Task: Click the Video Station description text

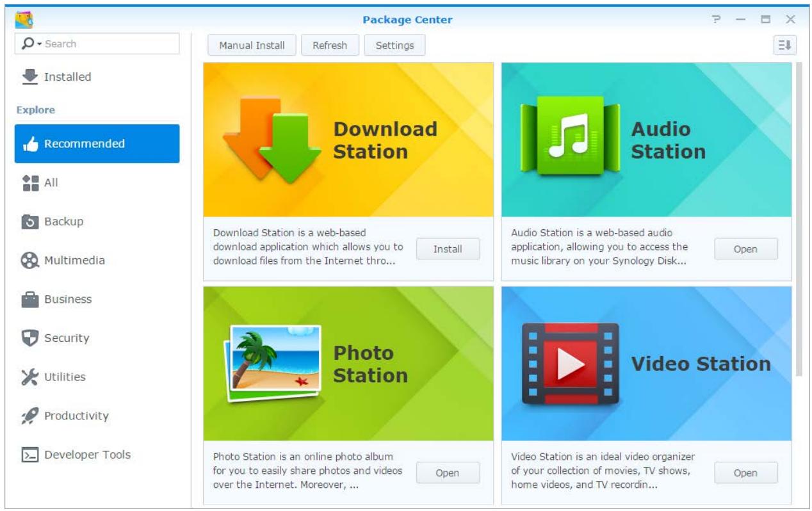Action: pyautogui.click(x=603, y=471)
